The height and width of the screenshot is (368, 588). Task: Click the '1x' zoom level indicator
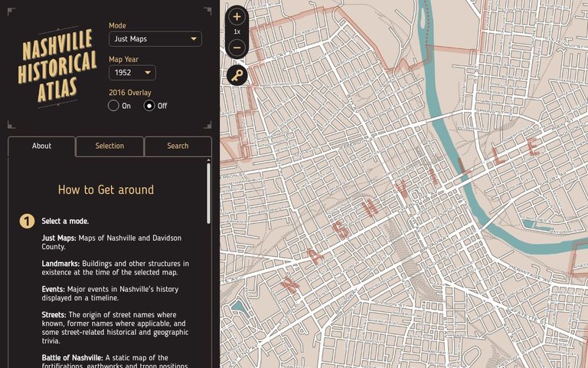tap(237, 32)
